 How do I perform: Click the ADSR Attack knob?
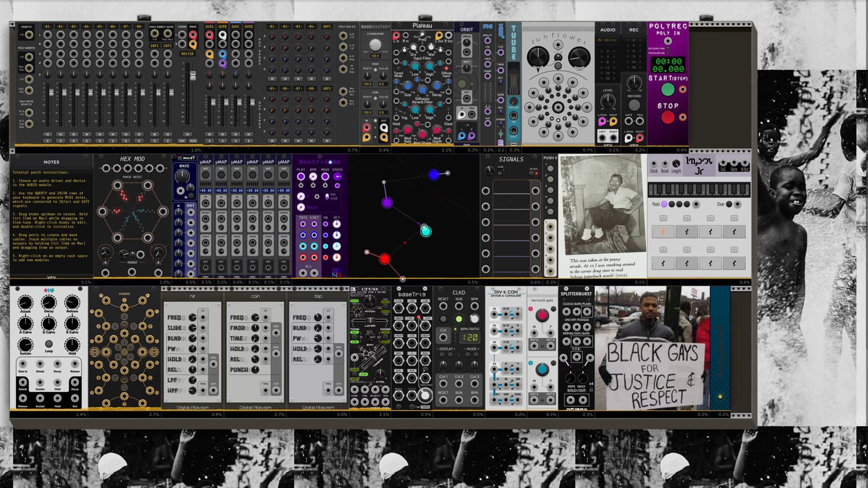(25, 302)
